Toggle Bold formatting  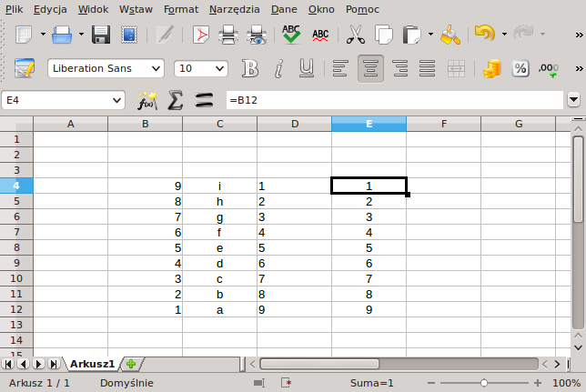(x=250, y=68)
